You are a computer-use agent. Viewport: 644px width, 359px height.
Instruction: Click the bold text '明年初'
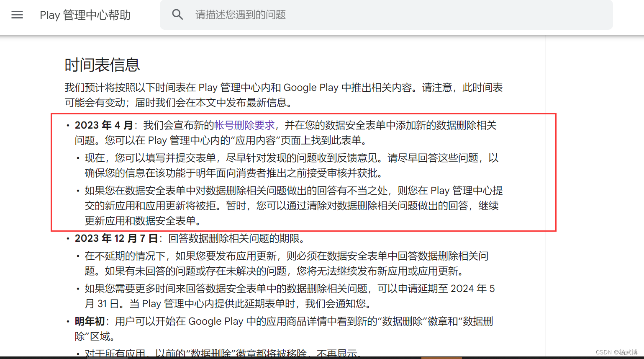coord(90,321)
